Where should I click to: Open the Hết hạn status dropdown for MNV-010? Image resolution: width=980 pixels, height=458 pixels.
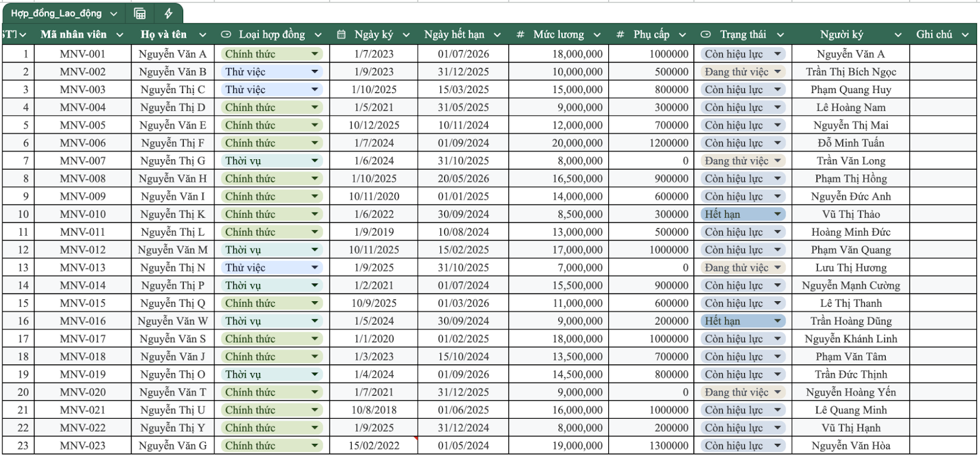777,214
